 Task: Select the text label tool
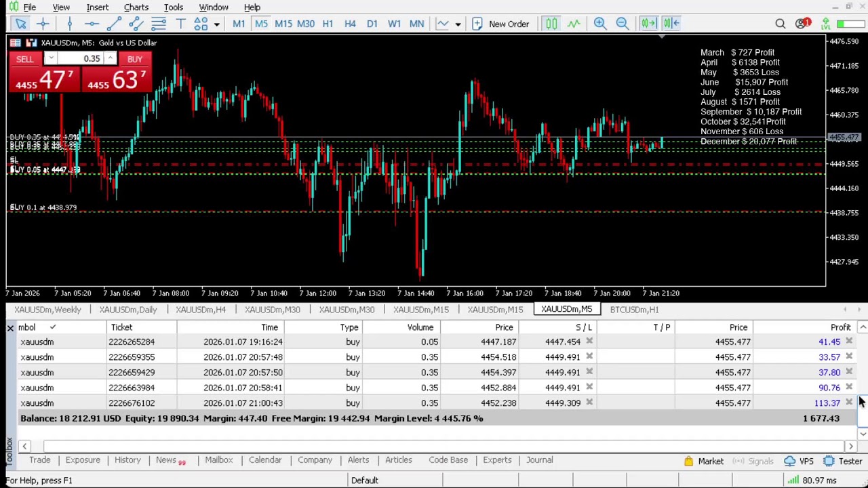pyautogui.click(x=180, y=24)
